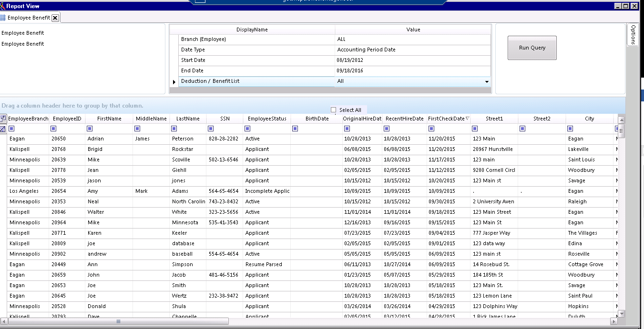Sort by EmployeeBranch column header
The image size is (644, 329).
[x=28, y=119]
